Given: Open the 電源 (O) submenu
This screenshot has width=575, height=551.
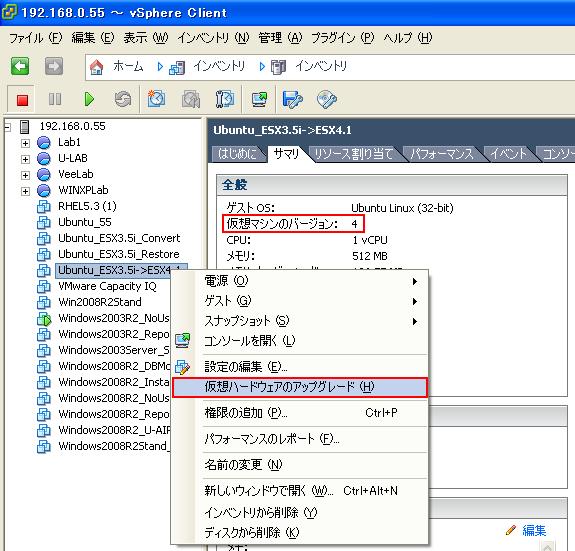Looking at the screenshot, I should click(300, 281).
